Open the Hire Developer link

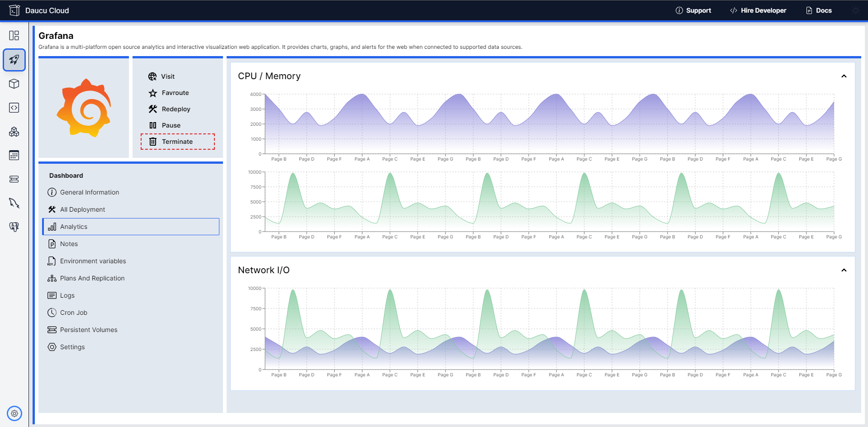(758, 10)
